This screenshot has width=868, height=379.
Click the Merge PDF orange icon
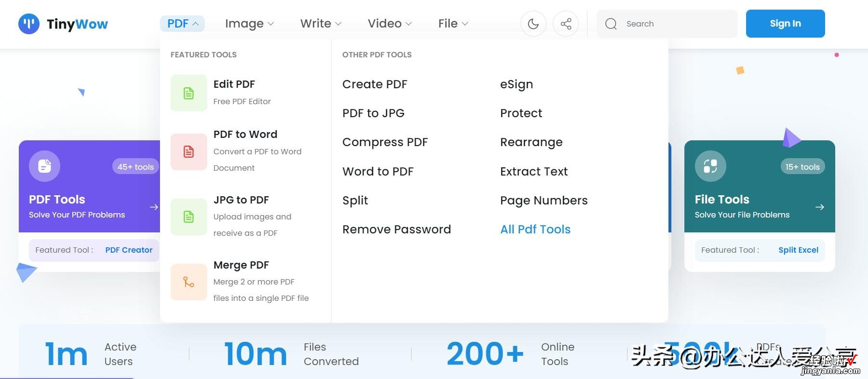[189, 282]
